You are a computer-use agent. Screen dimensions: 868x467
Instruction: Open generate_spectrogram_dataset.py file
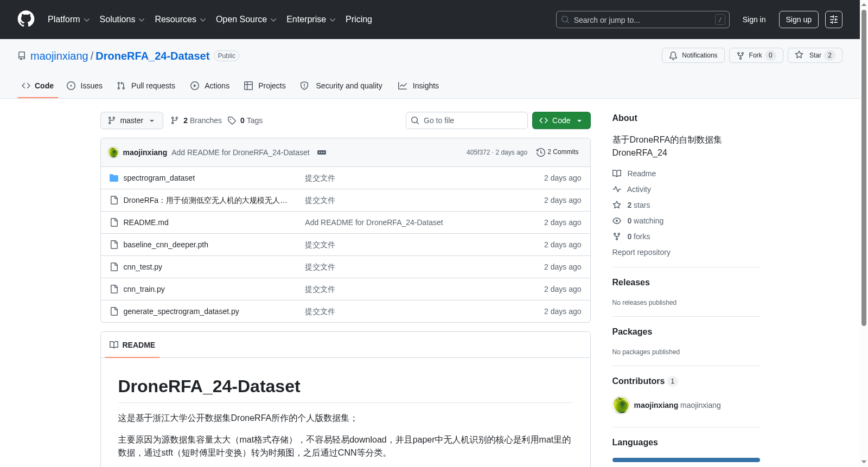[x=181, y=311]
